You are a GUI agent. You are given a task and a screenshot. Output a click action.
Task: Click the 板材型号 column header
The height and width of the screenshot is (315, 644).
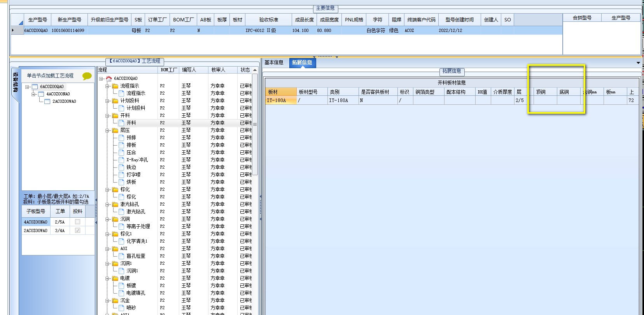[312, 92]
